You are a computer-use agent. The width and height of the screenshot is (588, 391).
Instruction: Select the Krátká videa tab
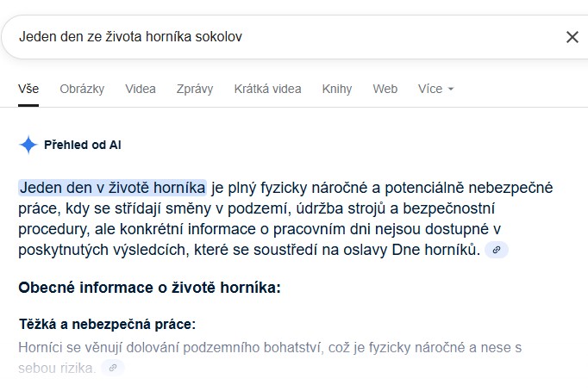pyautogui.click(x=267, y=89)
